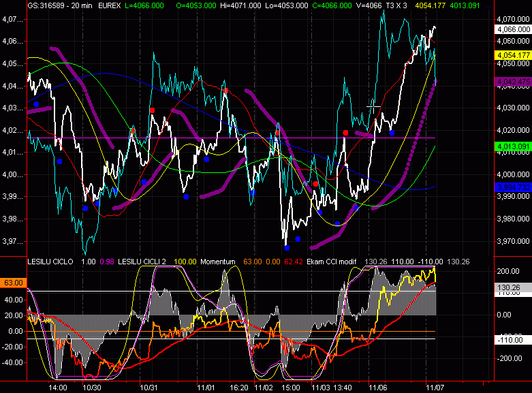Click the 15:00 time axis label
Screen dimensions: 532x393
[x=291, y=388]
